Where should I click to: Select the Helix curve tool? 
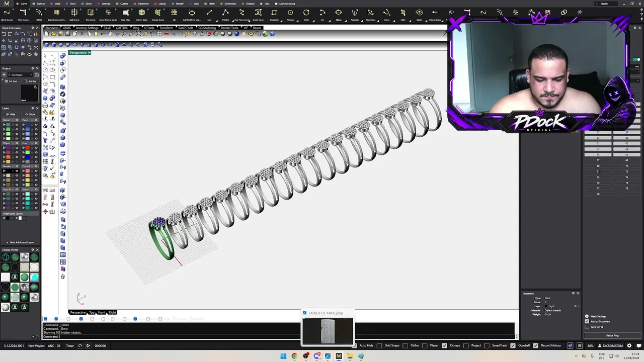click(x=403, y=15)
